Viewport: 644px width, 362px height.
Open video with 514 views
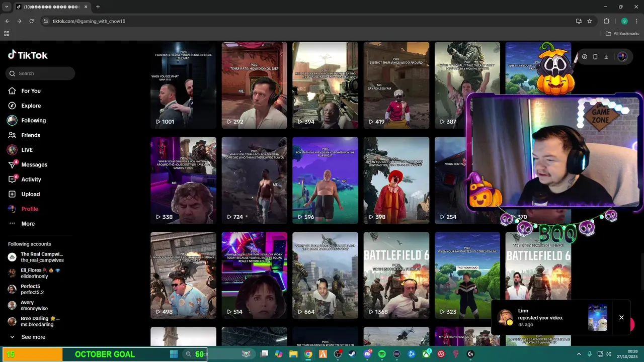click(x=254, y=275)
